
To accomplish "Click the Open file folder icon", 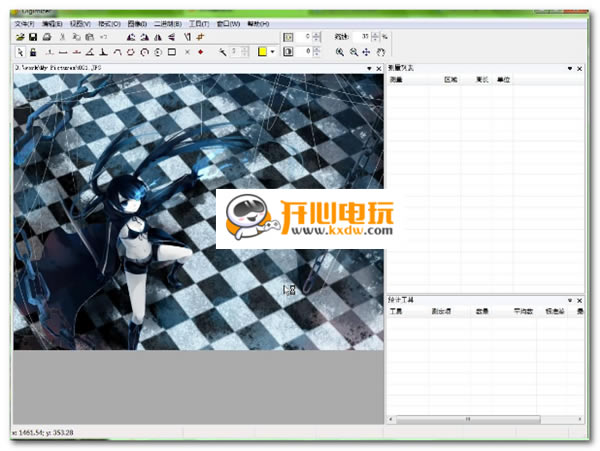I will (20, 37).
